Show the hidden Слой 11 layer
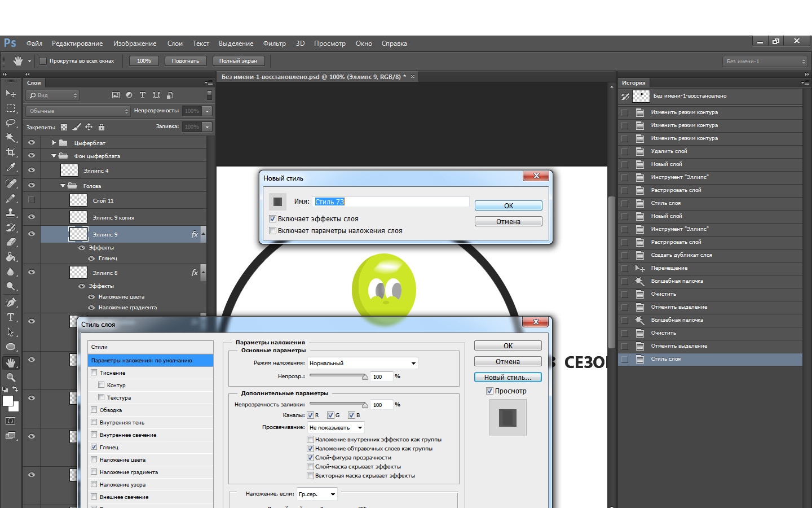This screenshot has width=812, height=508. pos(32,200)
